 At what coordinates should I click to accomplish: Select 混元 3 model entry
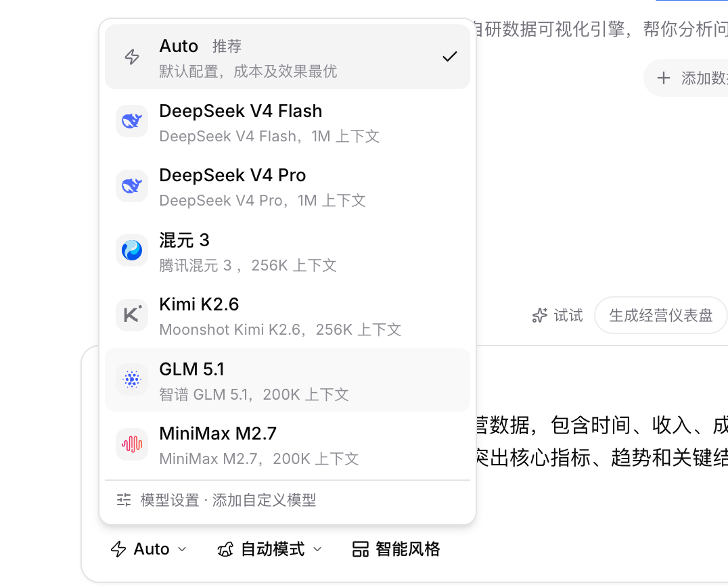288,250
